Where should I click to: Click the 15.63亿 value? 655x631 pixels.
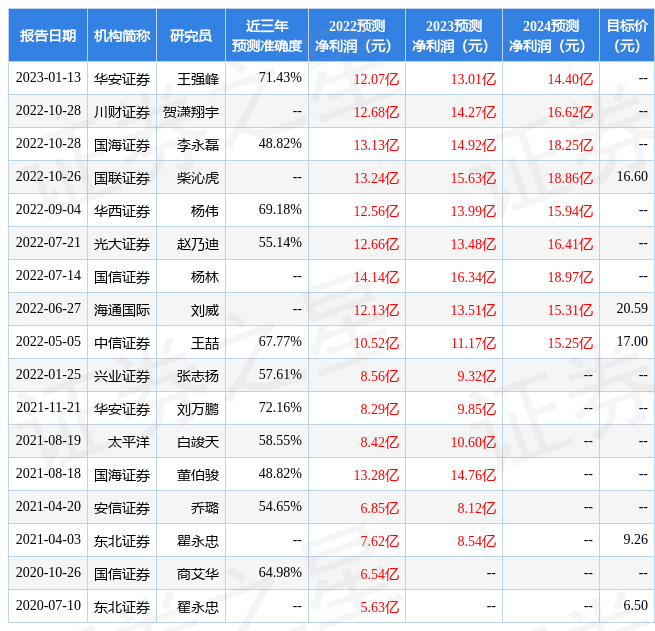tap(473, 178)
